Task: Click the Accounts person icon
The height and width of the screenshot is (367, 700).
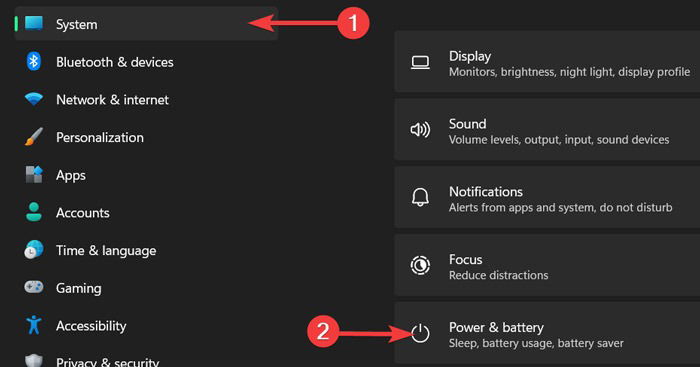Action: (34, 212)
